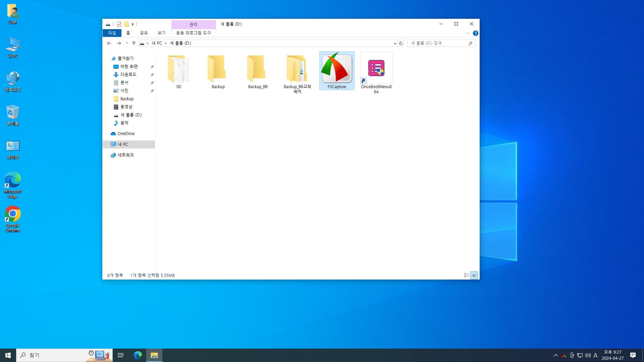
Task: Click the properties icon in quick access toolbar
Action: tap(119, 24)
